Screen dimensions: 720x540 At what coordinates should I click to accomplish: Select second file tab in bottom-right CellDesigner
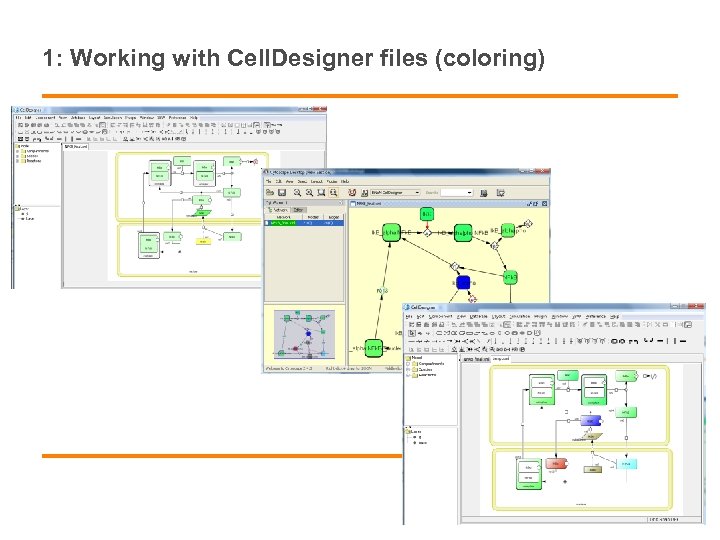tap(501, 359)
